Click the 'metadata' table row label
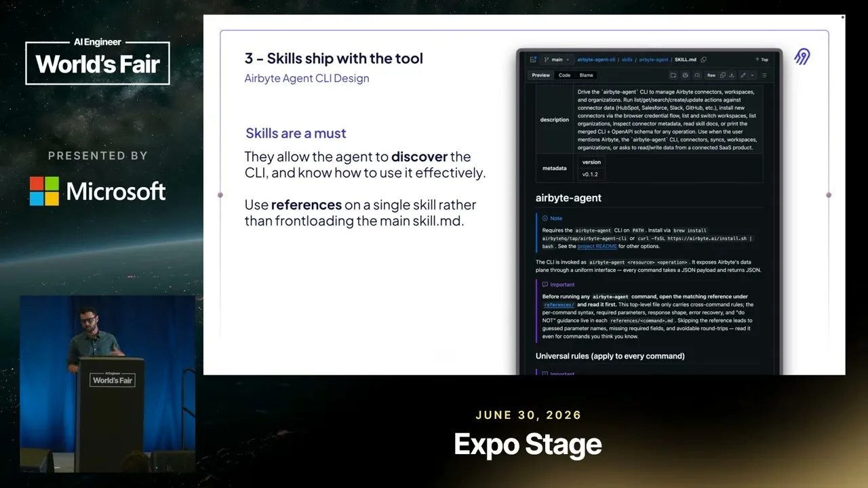This screenshot has height=488, width=868. pos(555,168)
